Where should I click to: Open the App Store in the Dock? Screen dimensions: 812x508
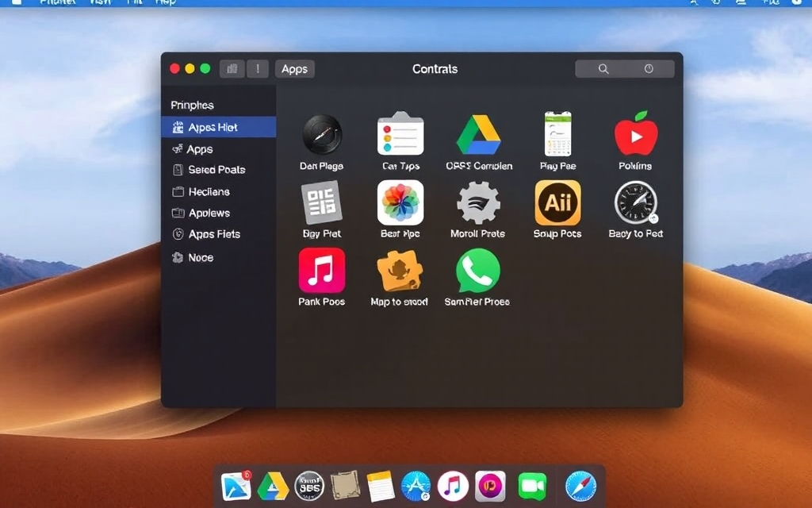click(416, 487)
